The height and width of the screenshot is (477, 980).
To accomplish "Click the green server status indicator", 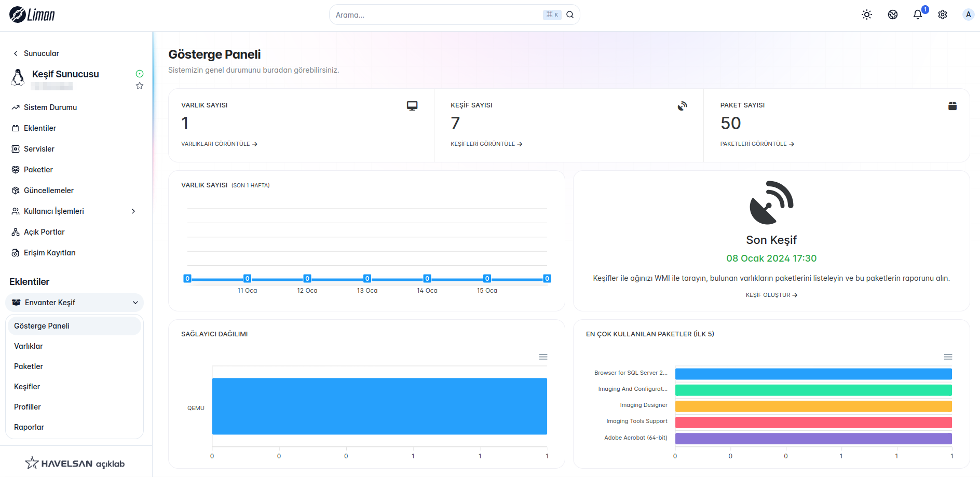I will pos(140,74).
